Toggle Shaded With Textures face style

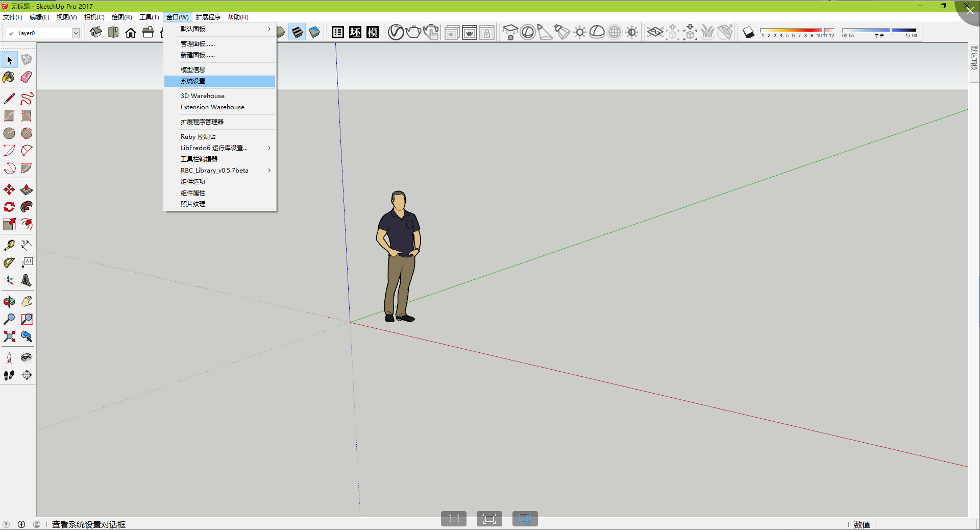click(297, 33)
